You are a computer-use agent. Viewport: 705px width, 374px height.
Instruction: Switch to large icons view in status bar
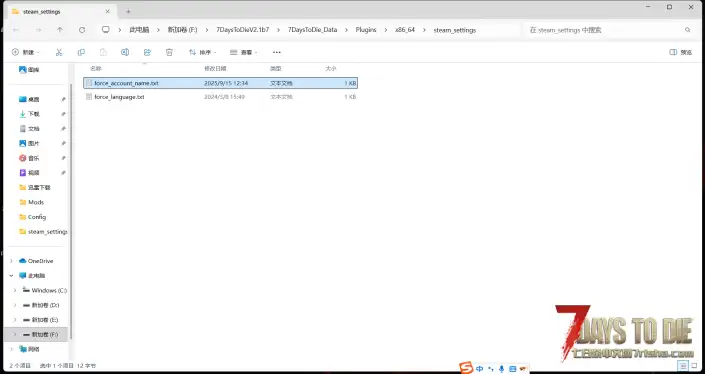coord(694,365)
